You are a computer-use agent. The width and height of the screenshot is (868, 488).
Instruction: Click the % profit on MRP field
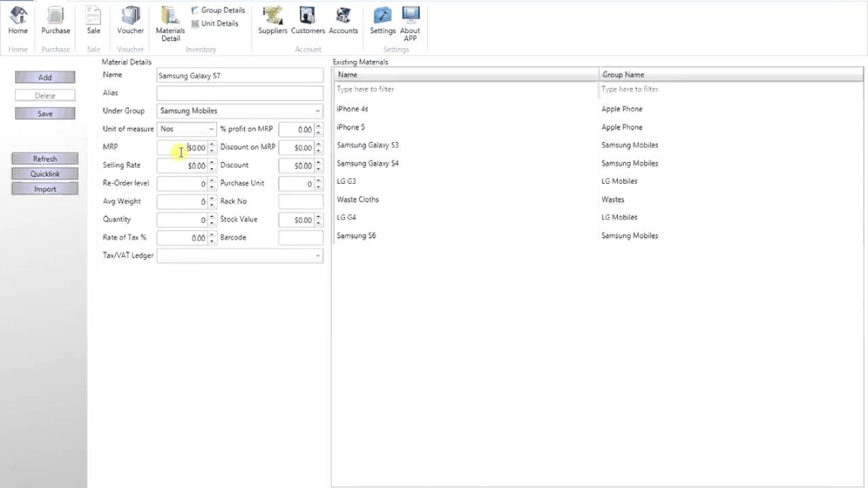pyautogui.click(x=296, y=129)
